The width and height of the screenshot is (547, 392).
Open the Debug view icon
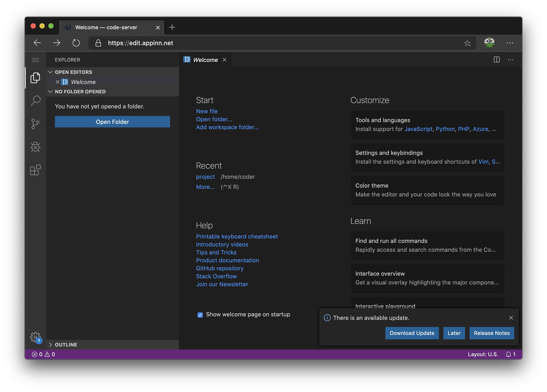point(35,147)
